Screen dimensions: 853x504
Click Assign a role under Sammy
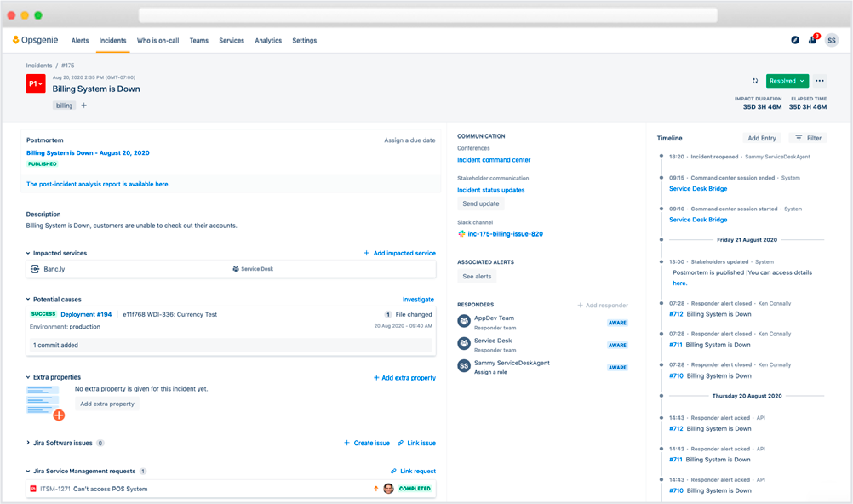(x=490, y=372)
